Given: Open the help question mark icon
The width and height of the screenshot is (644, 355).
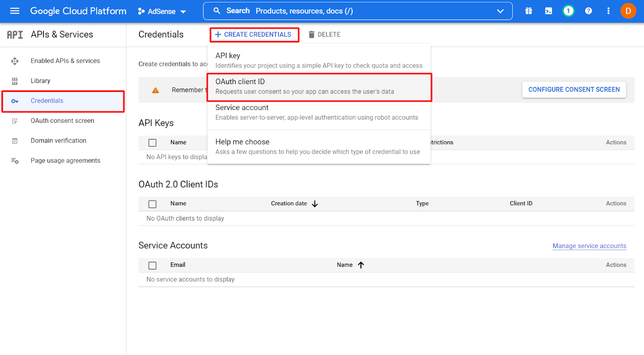Looking at the screenshot, I should click(x=588, y=11).
